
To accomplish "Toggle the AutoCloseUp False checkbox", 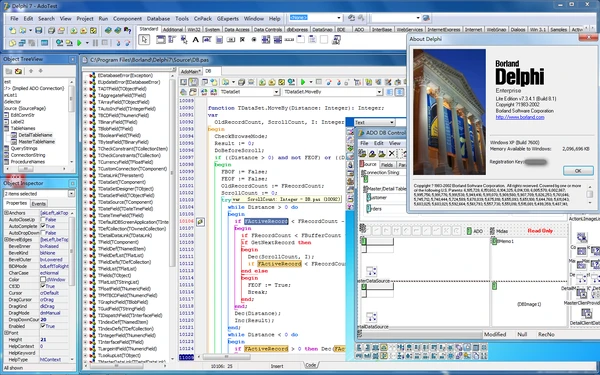I will pyautogui.click(x=43, y=220).
